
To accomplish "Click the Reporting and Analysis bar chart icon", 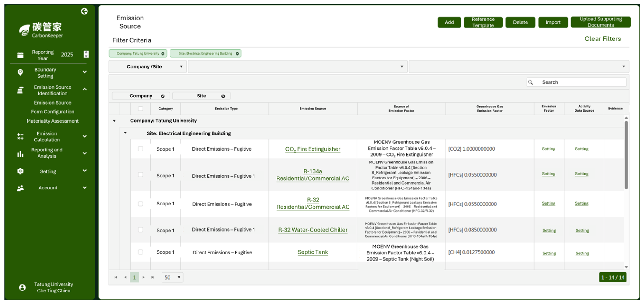I will point(20,153).
